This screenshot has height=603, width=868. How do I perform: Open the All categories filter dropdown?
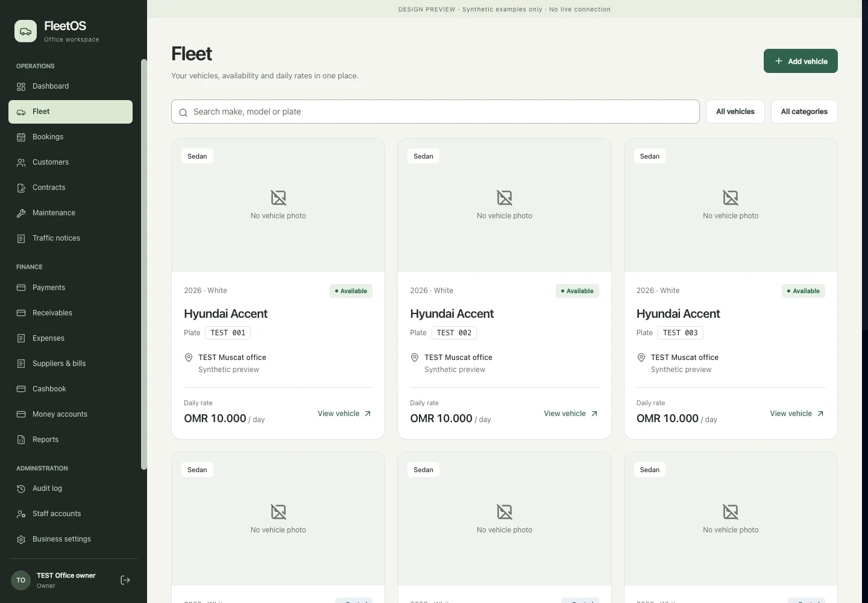click(804, 112)
